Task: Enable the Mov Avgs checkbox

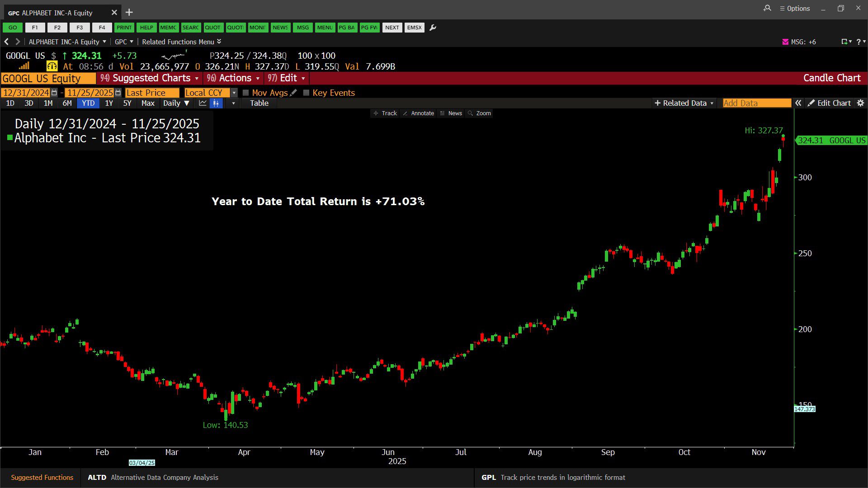Action: pos(246,93)
